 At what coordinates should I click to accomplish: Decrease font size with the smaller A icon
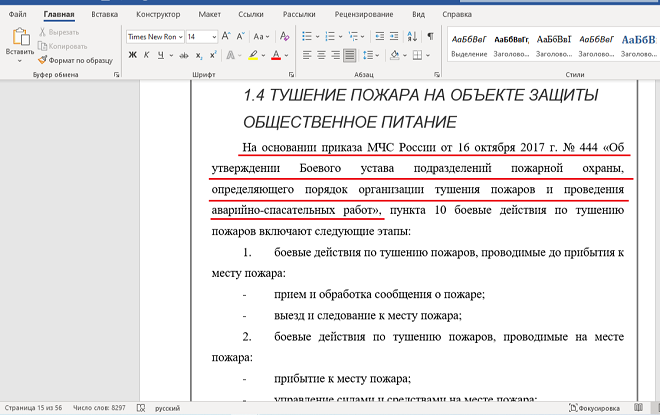[240, 36]
